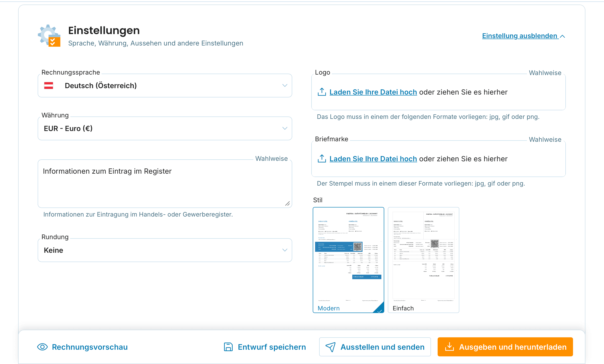Click Laden Sie Ihre Datei hoch under Briefmarke
The width and height of the screenshot is (604, 364).
pos(373,159)
